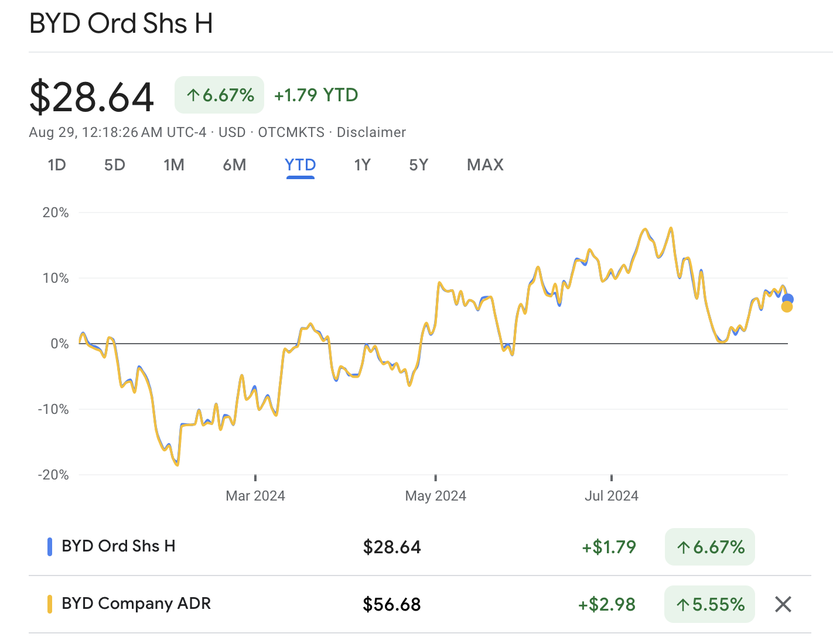
Task: Click the May 2024 axis label
Action: coord(436,496)
